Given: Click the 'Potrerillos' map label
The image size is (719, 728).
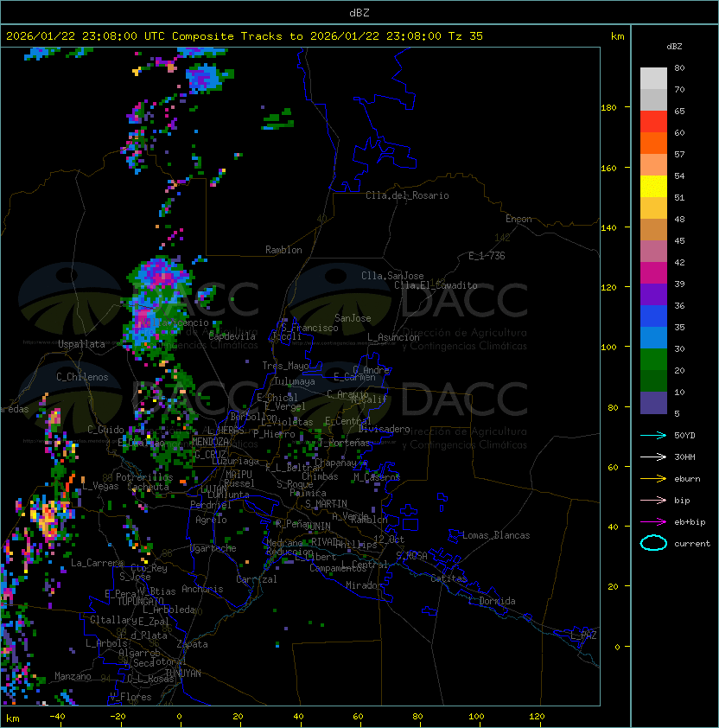Looking at the screenshot, I should [144, 477].
